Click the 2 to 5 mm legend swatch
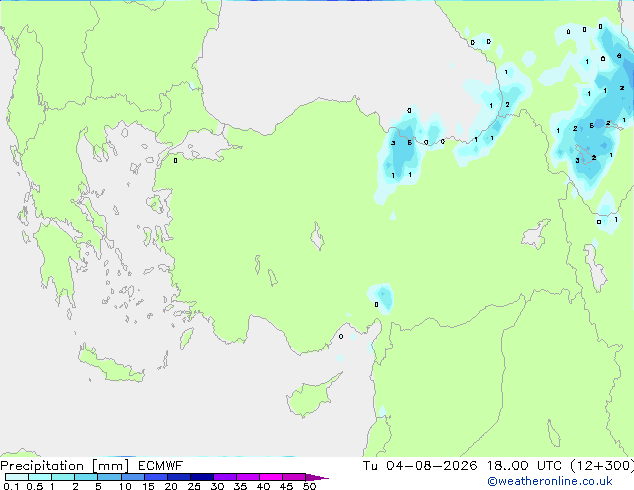 point(86,477)
